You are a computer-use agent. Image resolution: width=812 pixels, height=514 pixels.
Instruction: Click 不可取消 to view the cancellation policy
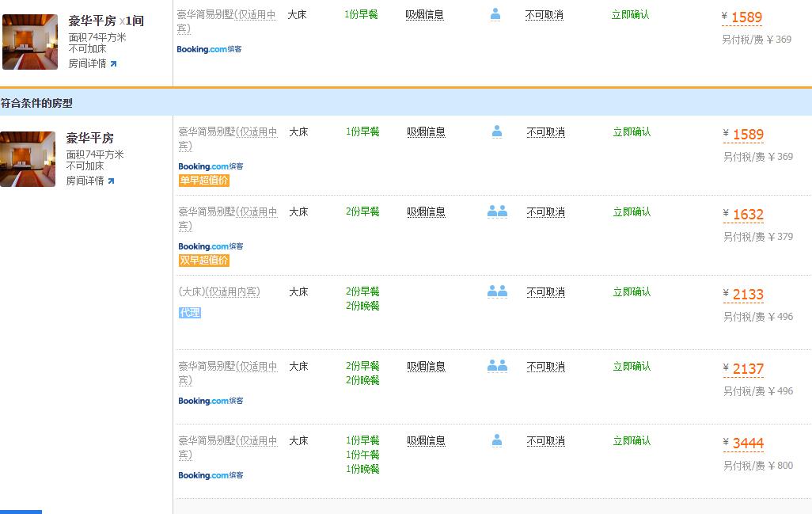pos(544,14)
